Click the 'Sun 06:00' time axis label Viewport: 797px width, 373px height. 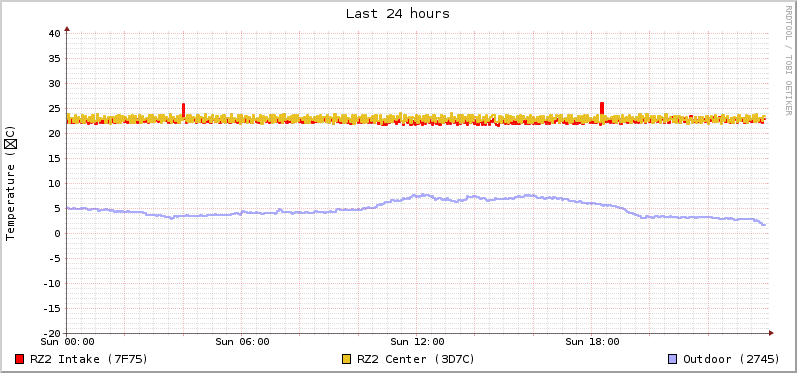242,341
